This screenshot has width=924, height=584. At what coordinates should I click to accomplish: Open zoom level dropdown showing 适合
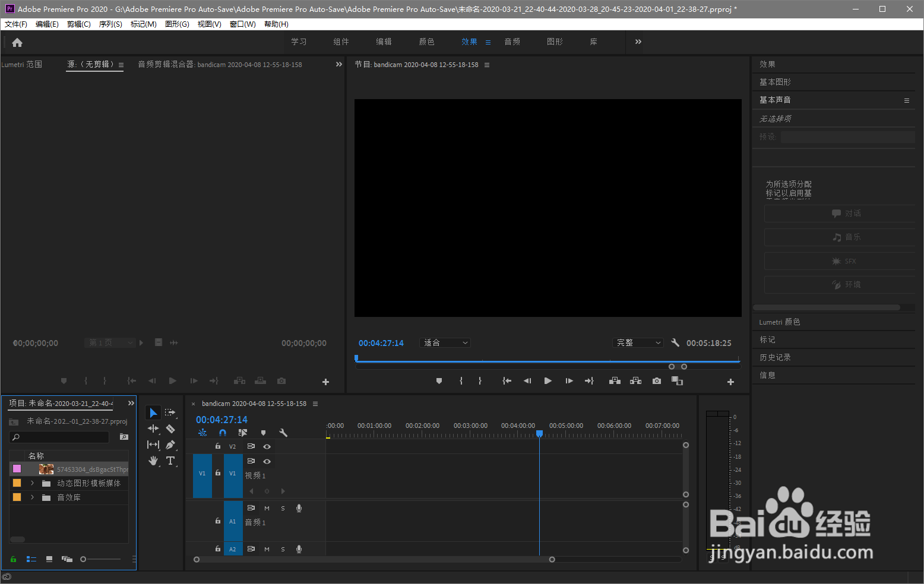[445, 342]
